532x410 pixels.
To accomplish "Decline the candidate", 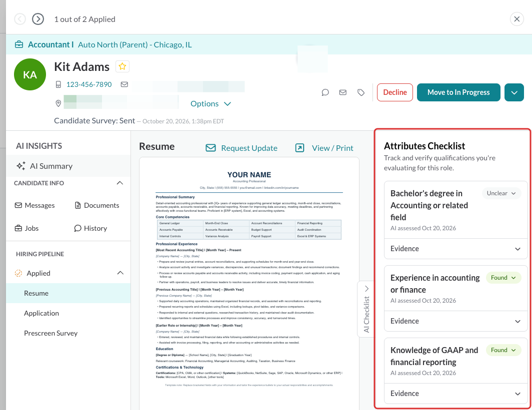I will 395,92.
